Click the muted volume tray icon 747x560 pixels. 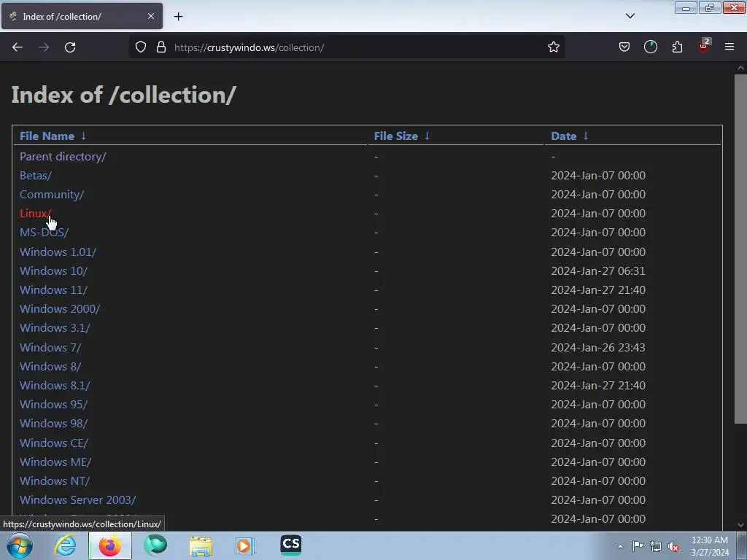[x=673, y=546]
